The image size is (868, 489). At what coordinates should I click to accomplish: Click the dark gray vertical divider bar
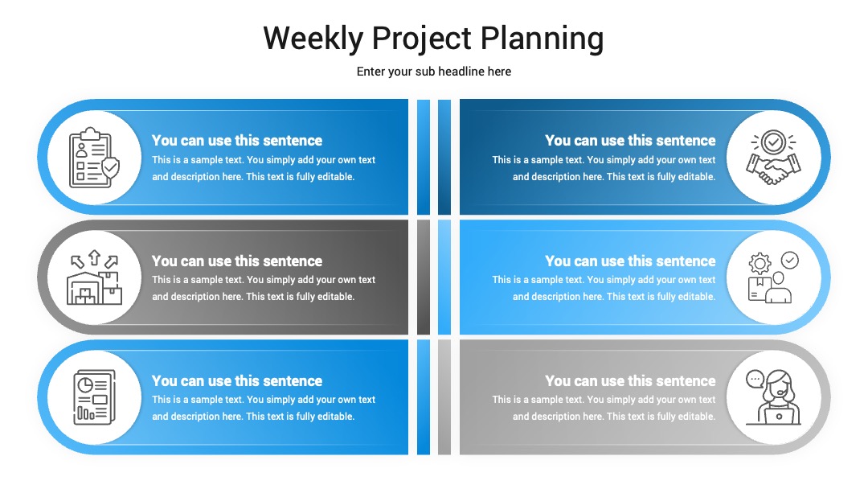[424, 277]
